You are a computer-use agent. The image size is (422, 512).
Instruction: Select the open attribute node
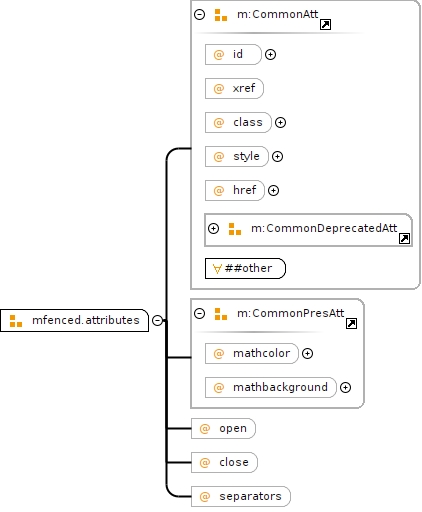tap(223, 428)
